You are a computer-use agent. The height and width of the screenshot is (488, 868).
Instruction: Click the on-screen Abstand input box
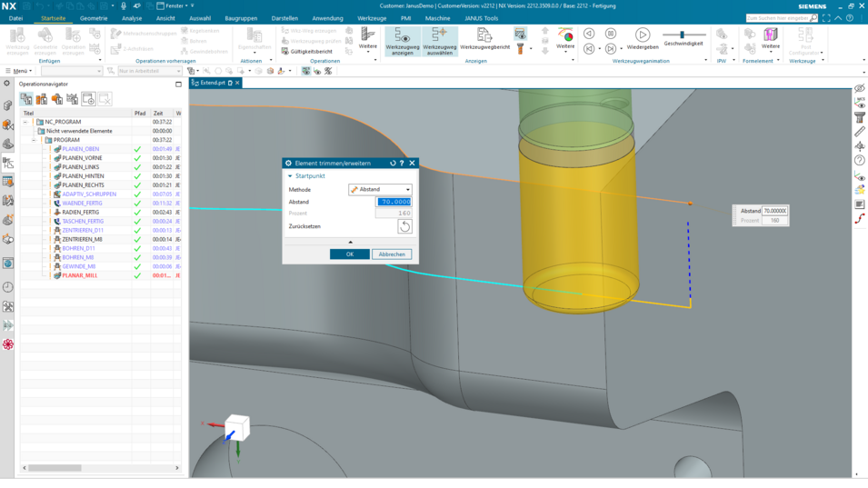tap(774, 211)
